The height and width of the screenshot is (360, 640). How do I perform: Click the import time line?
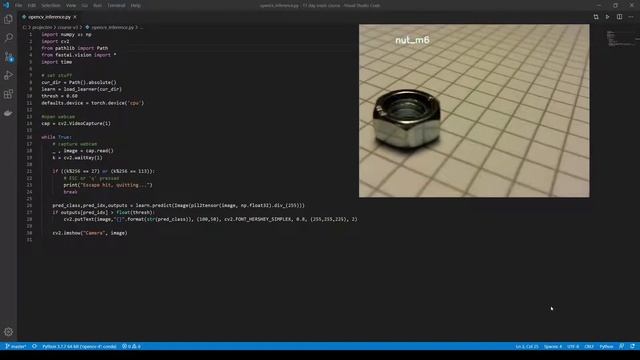[x=56, y=62]
